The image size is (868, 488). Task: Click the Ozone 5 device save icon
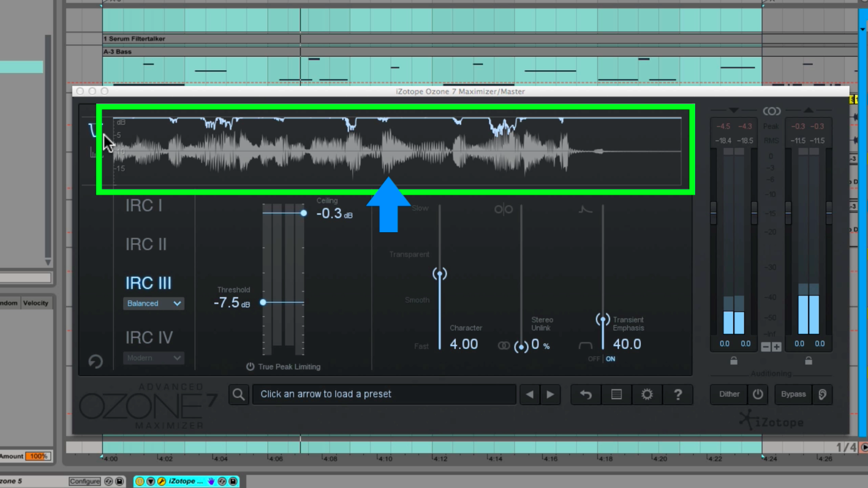coord(120,481)
